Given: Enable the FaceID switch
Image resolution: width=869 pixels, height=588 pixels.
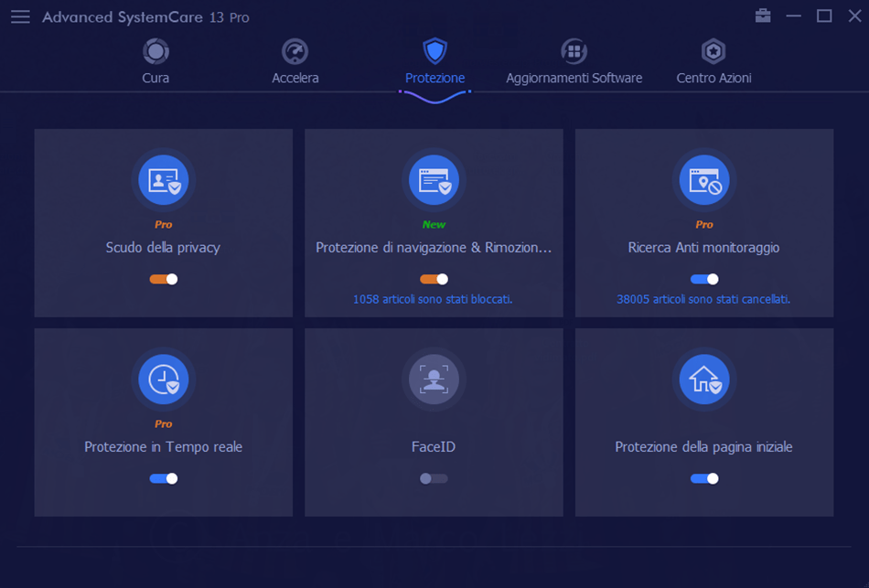Looking at the screenshot, I should point(434,479).
